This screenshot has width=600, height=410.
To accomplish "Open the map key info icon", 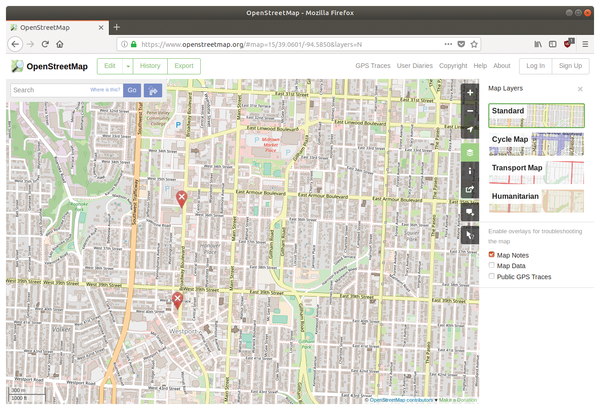I will pyautogui.click(x=470, y=172).
